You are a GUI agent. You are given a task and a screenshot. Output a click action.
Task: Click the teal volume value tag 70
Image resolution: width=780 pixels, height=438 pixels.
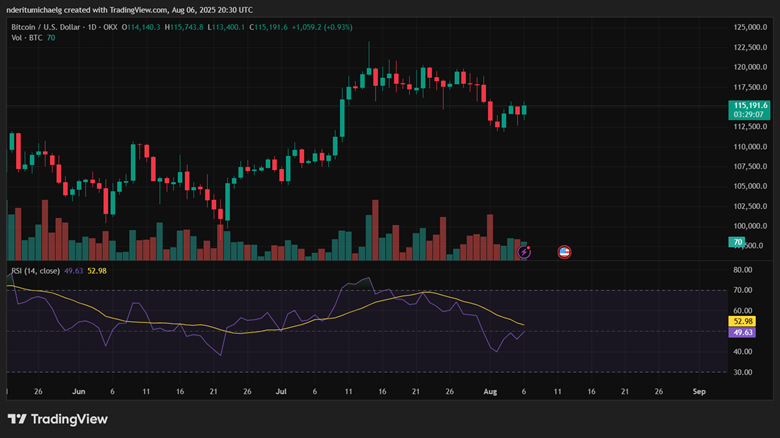[736, 242]
